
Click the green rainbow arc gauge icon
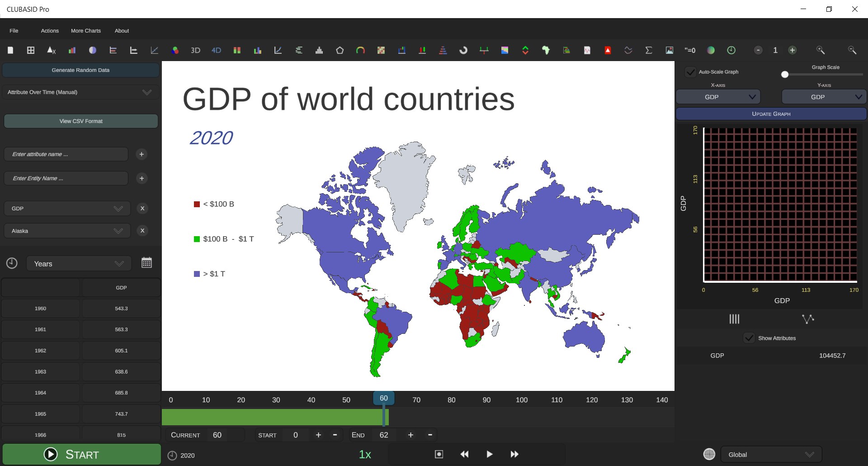point(360,50)
